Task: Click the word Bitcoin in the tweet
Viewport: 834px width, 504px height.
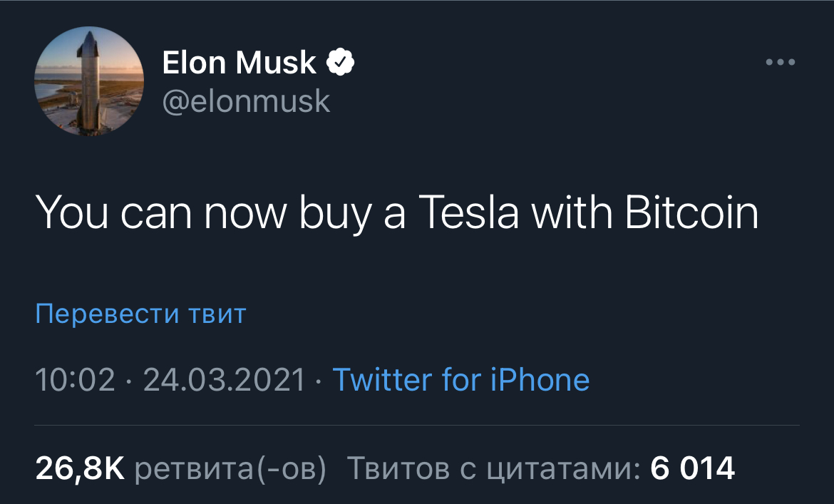Action: pos(691,212)
